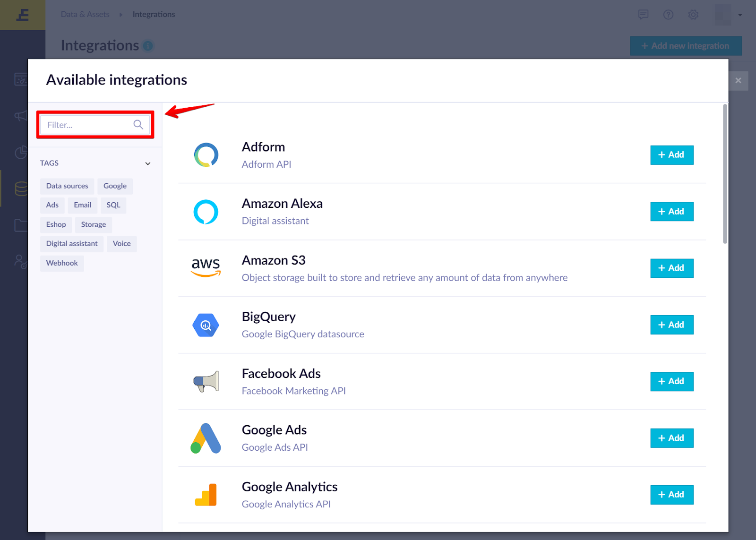Open the user-check icon in sidebar
Viewport: 756px width, 540px height.
point(21,261)
